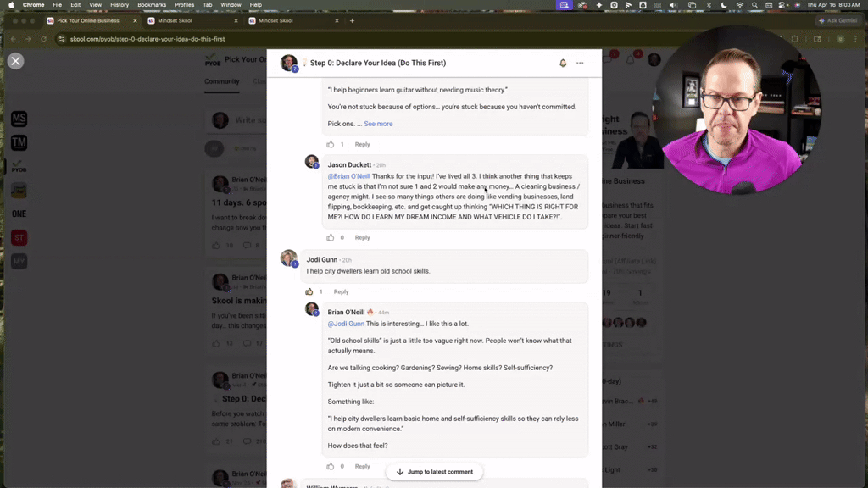Open the PYOB community sidebar icon
Screen dimensions: 868x488
pos(19,167)
